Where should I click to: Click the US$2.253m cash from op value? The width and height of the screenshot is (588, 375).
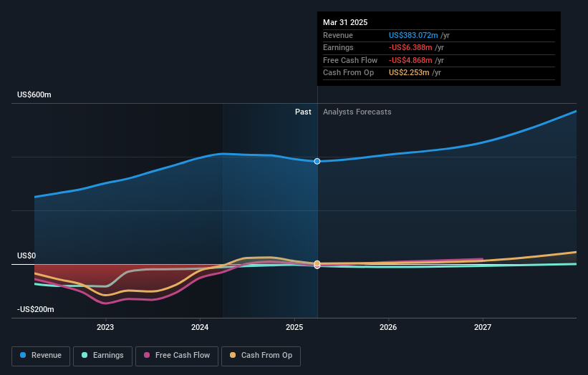pos(409,73)
